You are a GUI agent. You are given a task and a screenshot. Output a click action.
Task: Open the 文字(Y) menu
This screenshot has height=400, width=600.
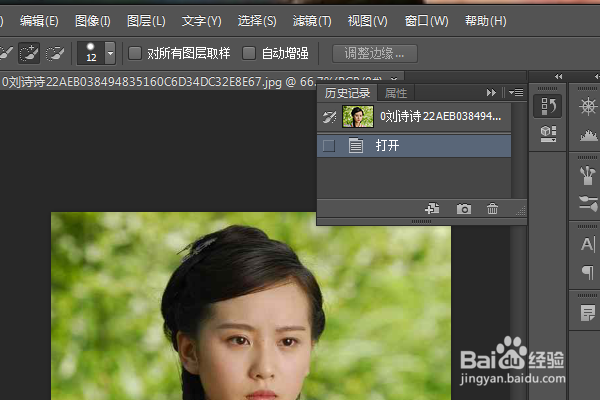click(x=201, y=21)
